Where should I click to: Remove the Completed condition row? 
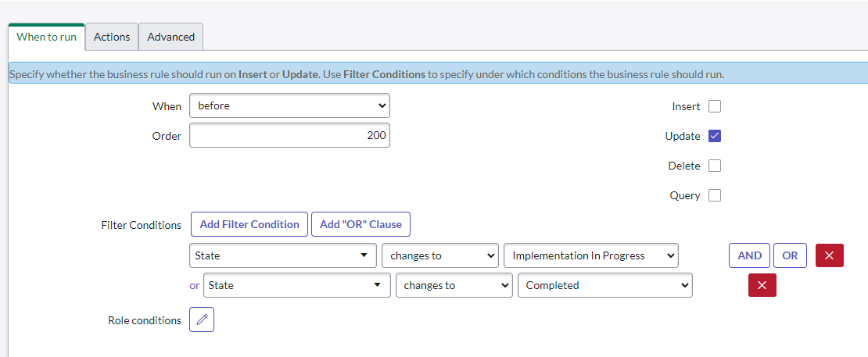[762, 285]
